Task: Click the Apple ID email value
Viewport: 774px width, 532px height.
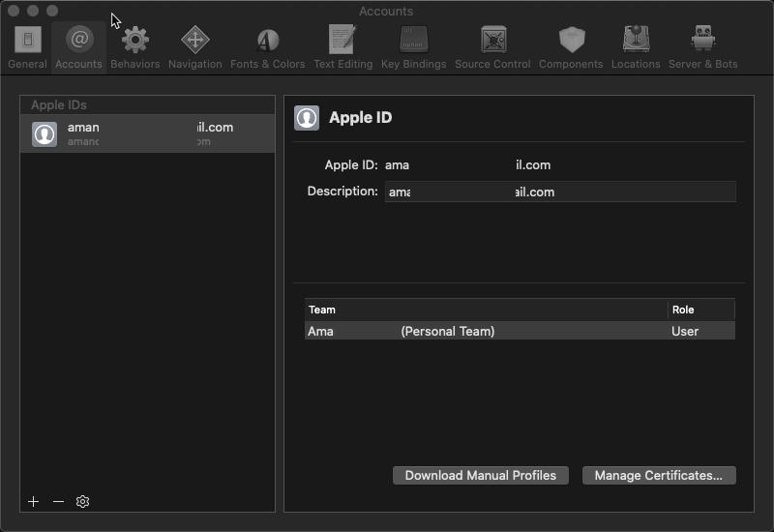Action: 467,164
